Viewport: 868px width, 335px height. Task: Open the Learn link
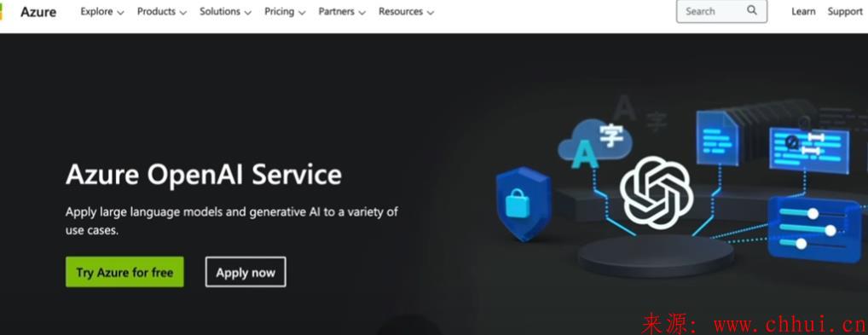click(802, 12)
